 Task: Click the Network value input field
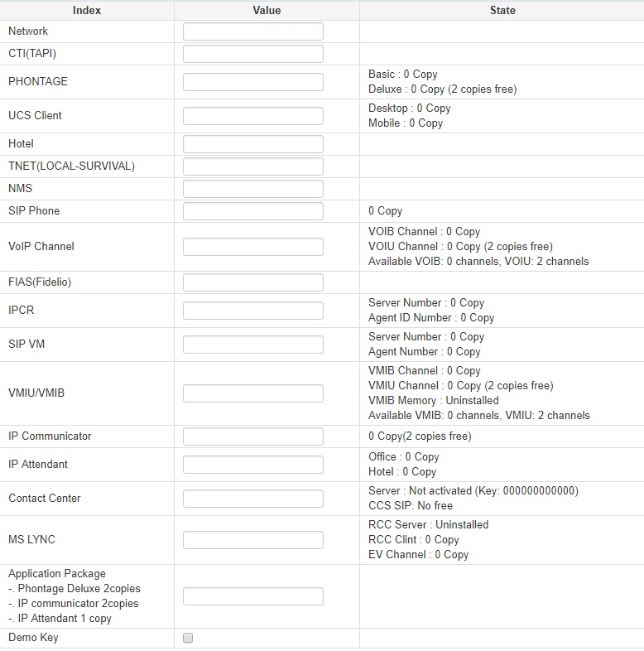pos(252,31)
